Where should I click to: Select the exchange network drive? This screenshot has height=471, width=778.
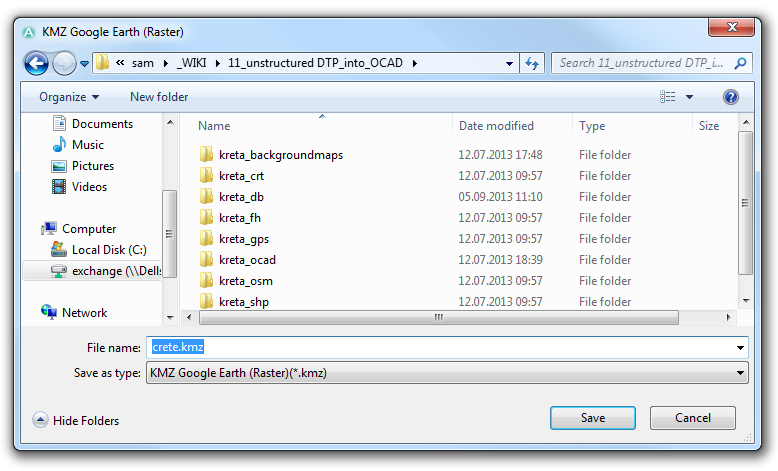(x=92, y=271)
